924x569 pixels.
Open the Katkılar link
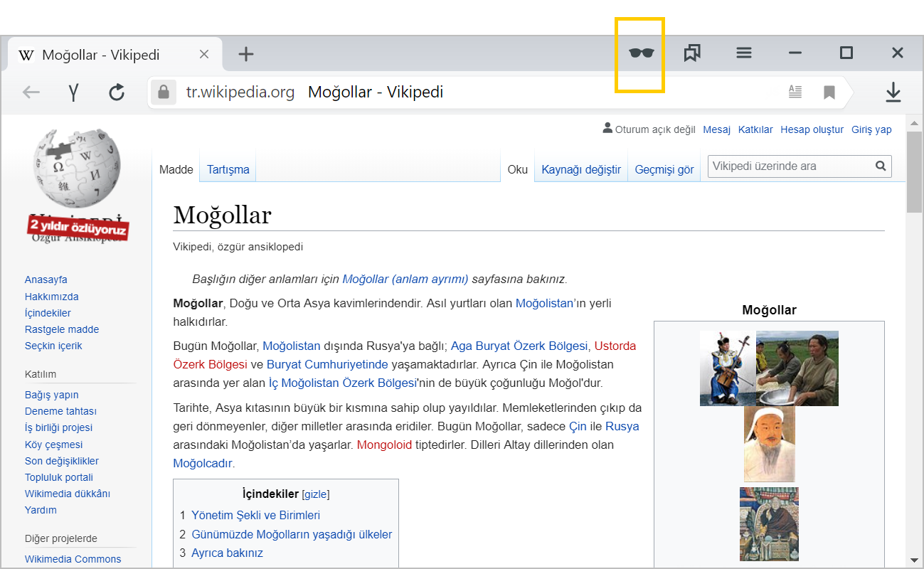(x=755, y=129)
